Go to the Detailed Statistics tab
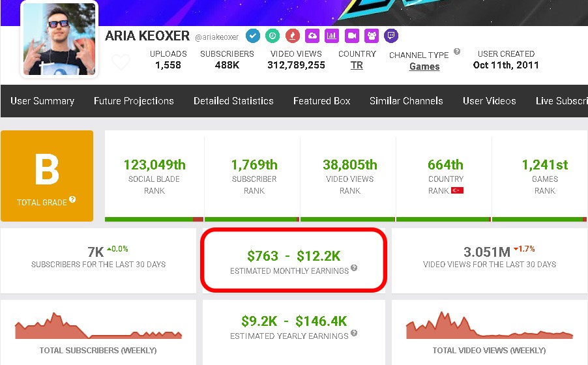The height and width of the screenshot is (365, 588). click(x=233, y=101)
